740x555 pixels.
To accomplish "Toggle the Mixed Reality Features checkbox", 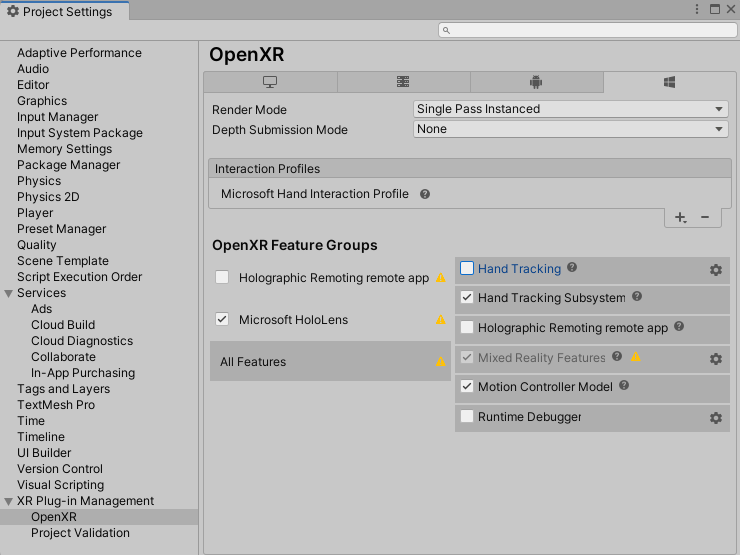I will coord(467,357).
